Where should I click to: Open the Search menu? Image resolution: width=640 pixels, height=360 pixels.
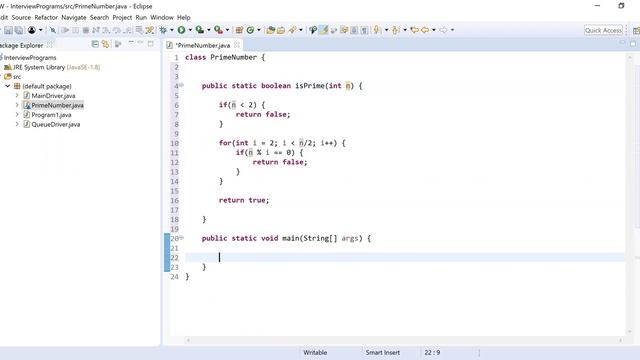pos(100,18)
